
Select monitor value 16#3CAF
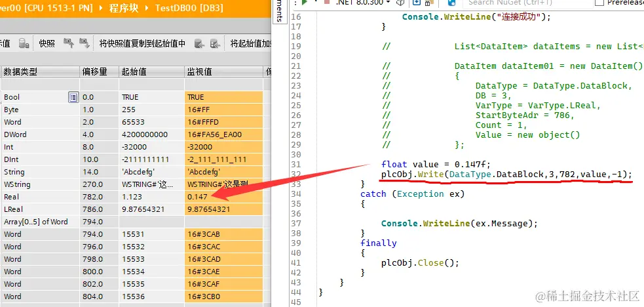pos(223,284)
